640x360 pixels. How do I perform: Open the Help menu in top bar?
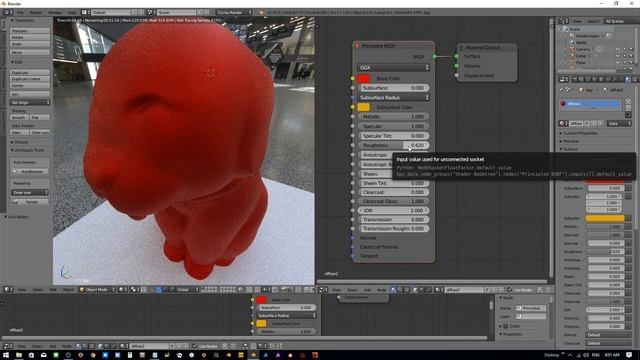[x=72, y=13]
